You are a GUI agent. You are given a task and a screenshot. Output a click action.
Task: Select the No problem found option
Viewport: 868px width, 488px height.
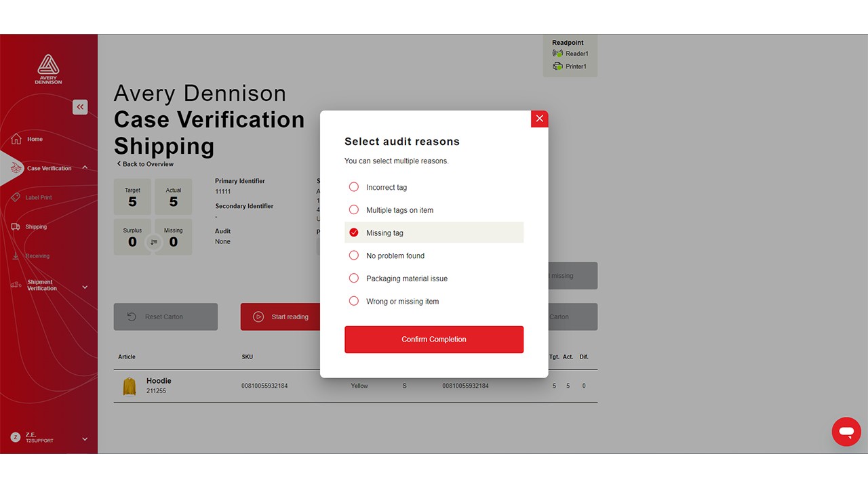click(x=434, y=256)
